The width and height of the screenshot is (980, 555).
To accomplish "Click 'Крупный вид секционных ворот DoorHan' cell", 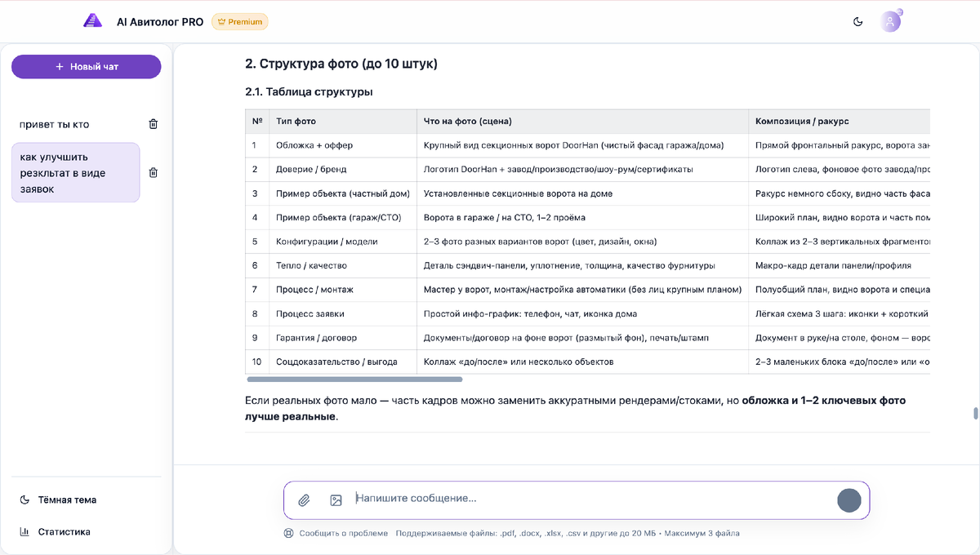I will point(583,145).
